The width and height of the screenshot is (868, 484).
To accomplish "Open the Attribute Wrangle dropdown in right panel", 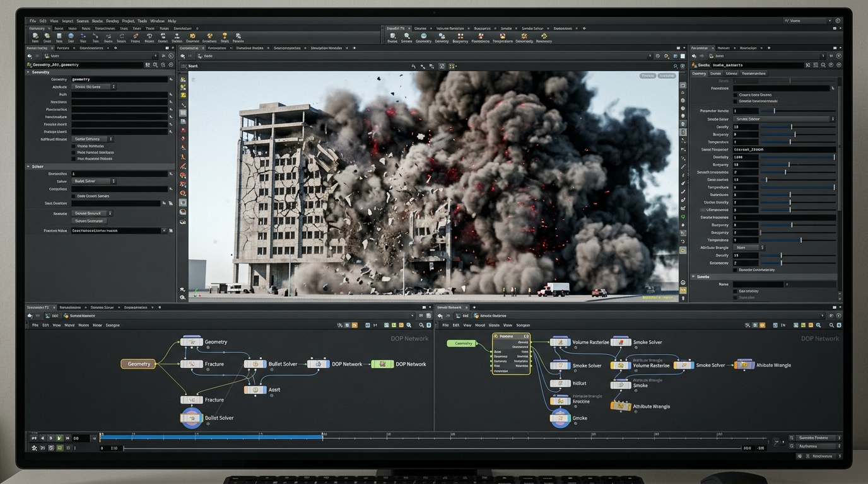I will point(749,248).
